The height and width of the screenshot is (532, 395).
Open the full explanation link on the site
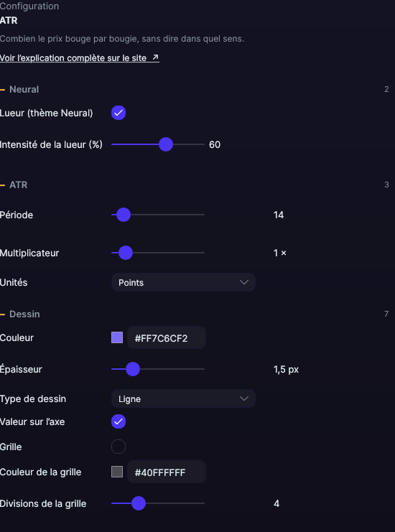[x=80, y=58]
